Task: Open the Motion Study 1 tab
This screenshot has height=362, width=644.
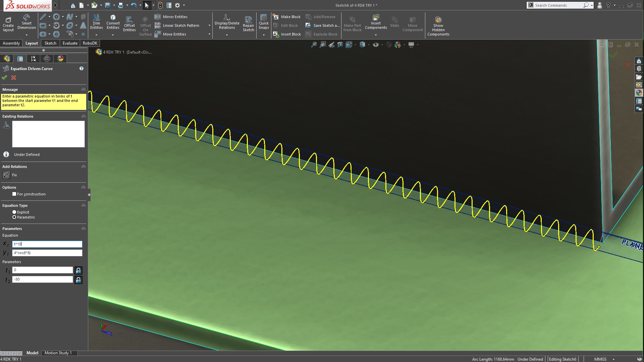Action: coord(58,353)
